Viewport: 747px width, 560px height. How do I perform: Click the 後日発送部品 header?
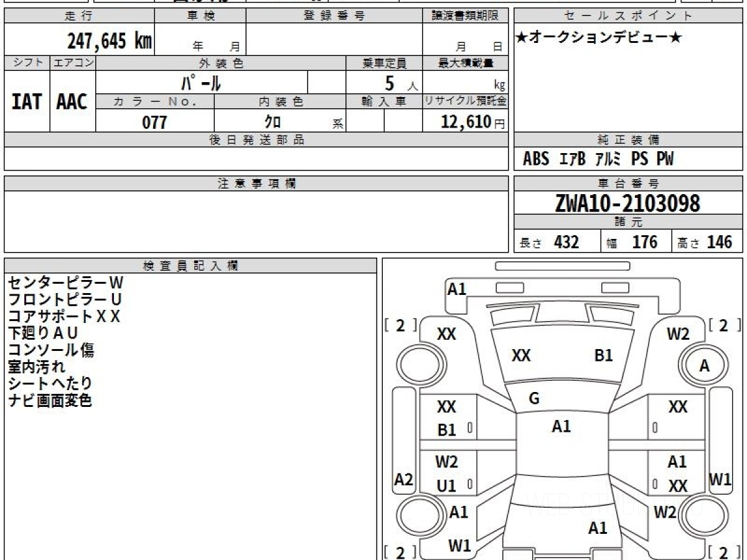click(x=256, y=140)
